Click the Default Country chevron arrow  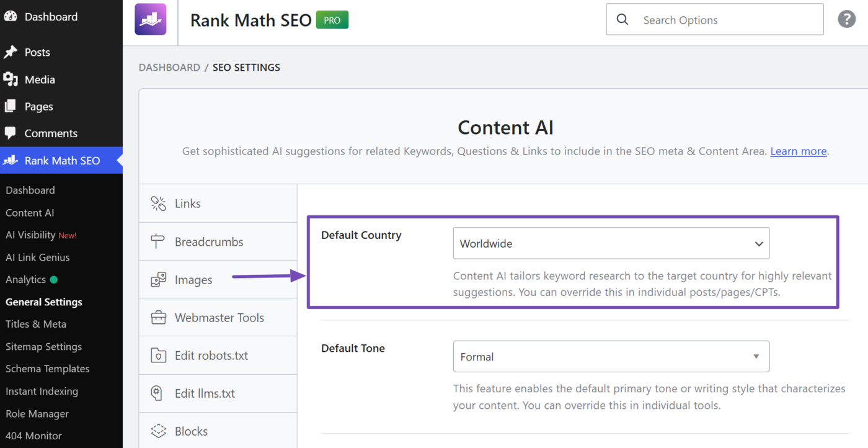[759, 244]
